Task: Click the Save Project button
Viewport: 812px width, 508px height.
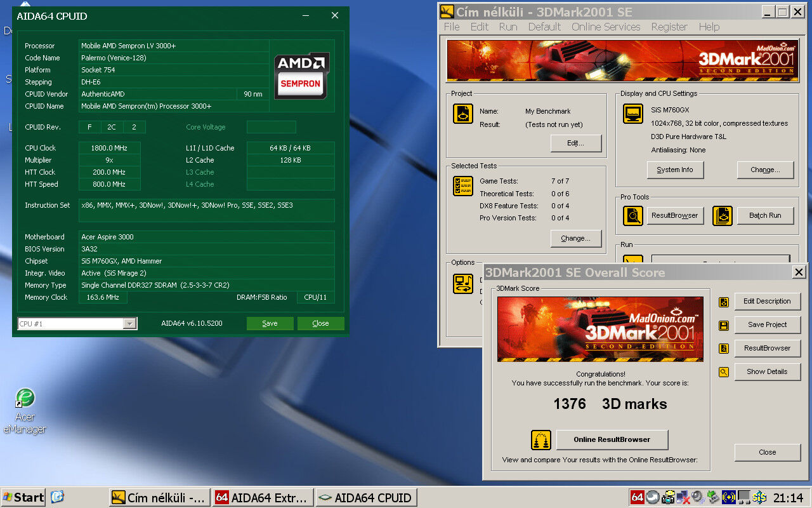Action: (768, 324)
